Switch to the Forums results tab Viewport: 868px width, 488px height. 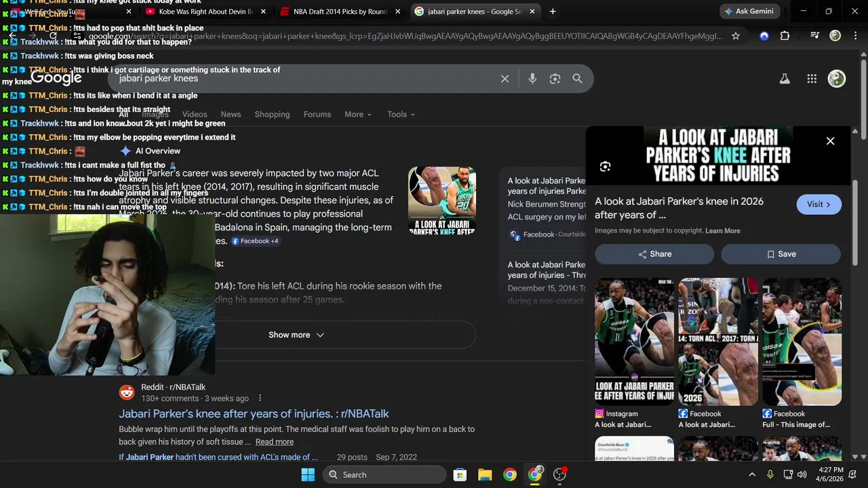tap(317, 115)
